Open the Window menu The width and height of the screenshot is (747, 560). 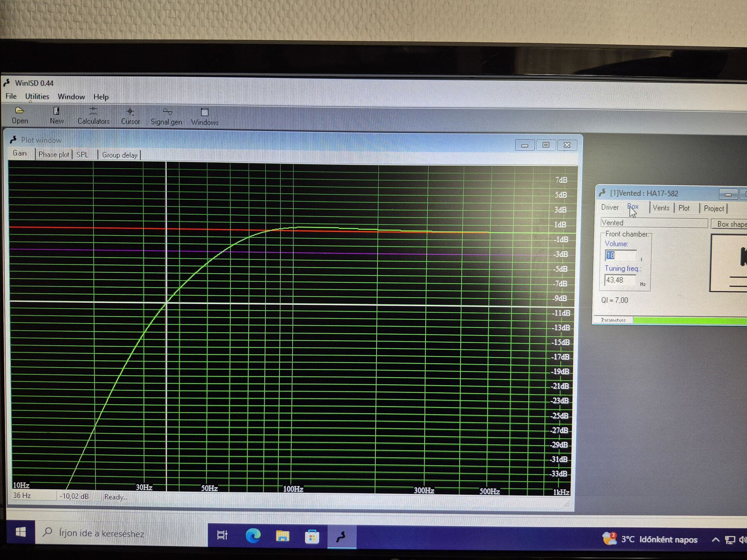(x=71, y=97)
